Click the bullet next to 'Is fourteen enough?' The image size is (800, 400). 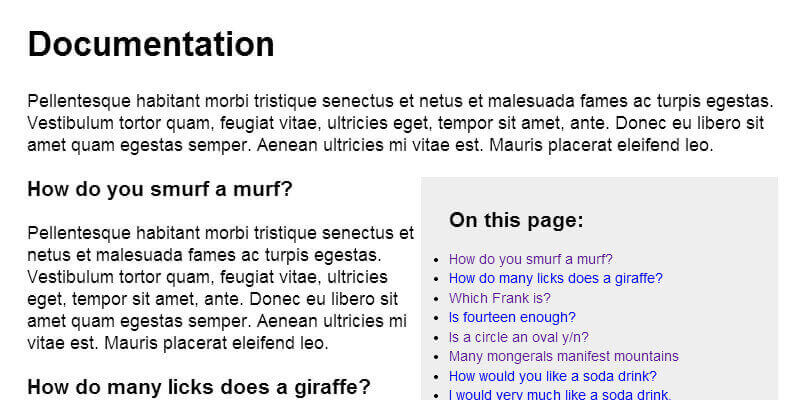pos(435,318)
